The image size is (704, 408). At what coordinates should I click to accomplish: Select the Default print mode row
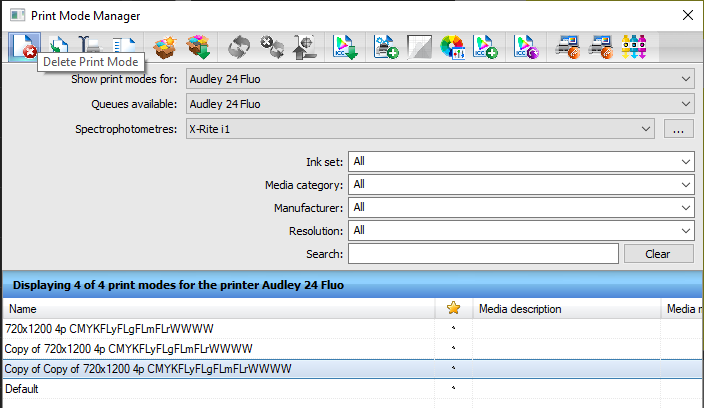353,389
